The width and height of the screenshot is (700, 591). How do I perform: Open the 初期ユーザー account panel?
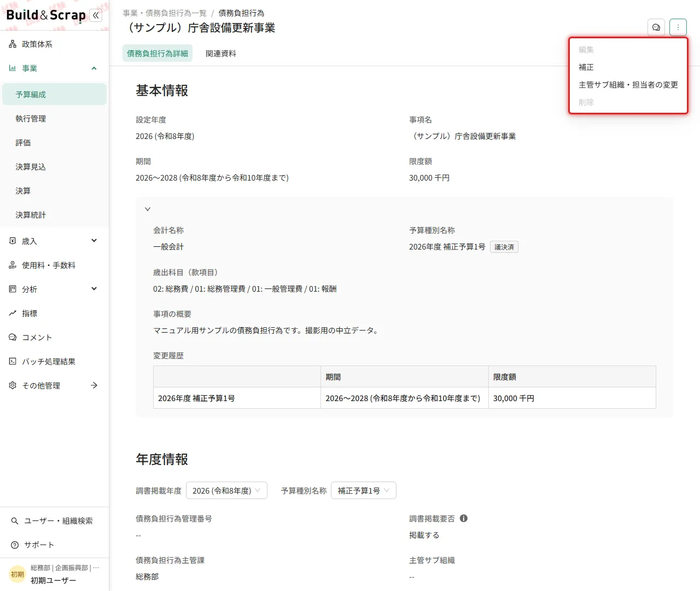(x=54, y=575)
